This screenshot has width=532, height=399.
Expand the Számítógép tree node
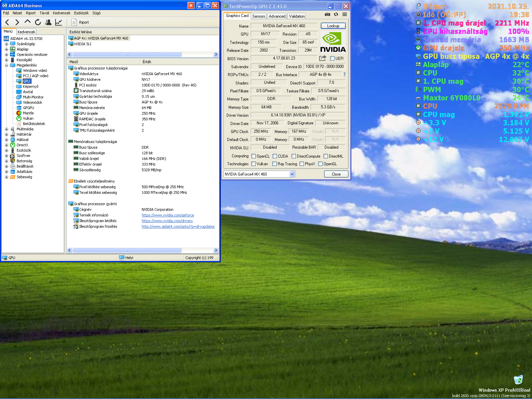6,44
